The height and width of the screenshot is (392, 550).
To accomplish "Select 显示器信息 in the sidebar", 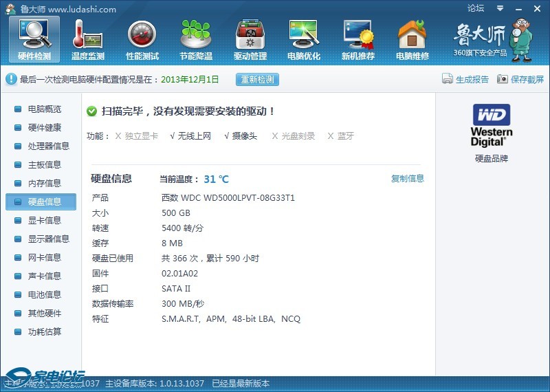I will (x=41, y=239).
